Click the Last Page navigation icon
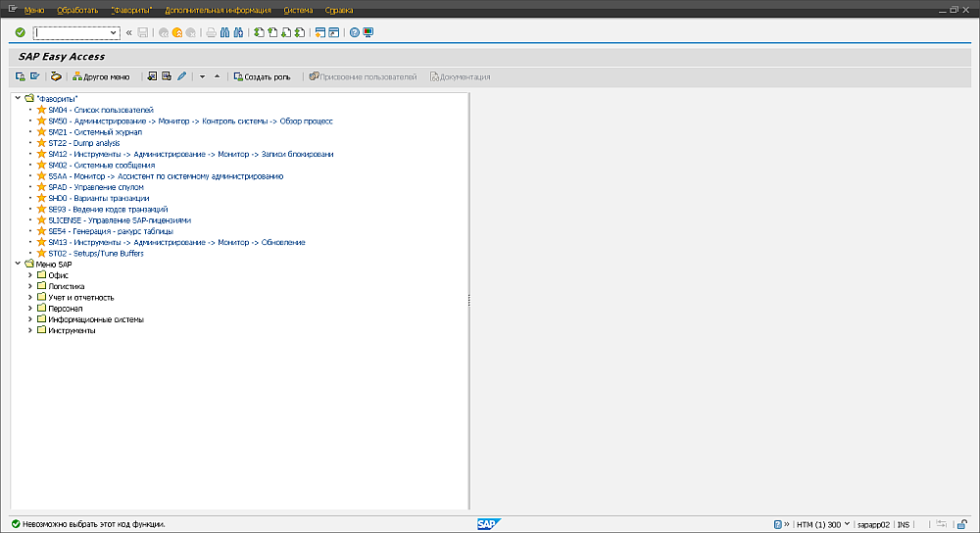 300,32
